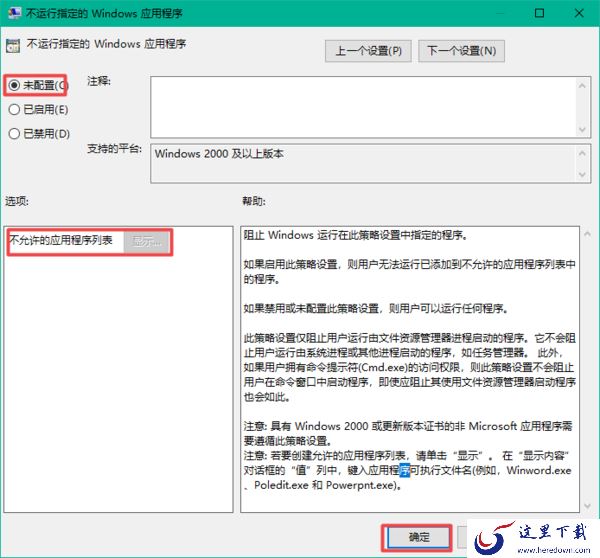This screenshot has height=558, width=600.
Task: Click the highlighted character 序 in help text
Action: pyautogui.click(x=404, y=470)
